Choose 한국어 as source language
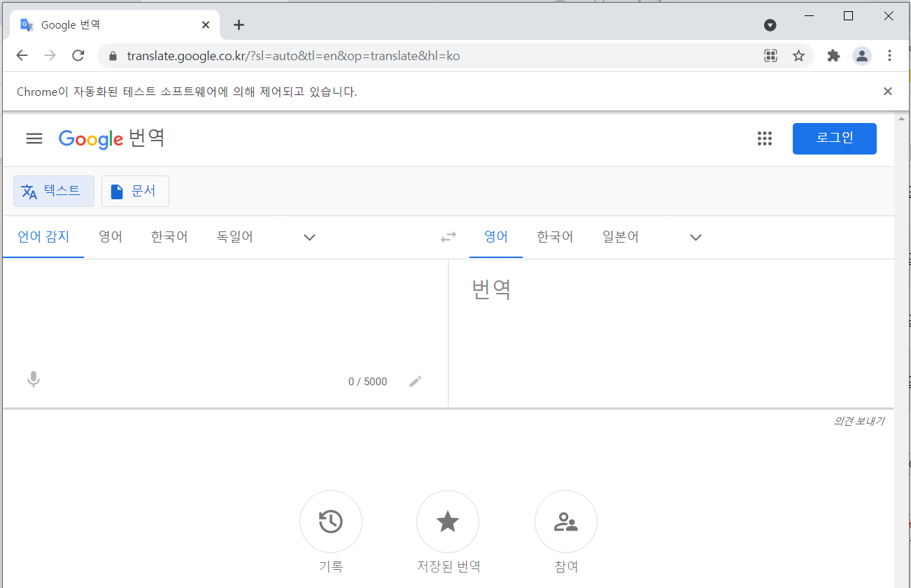 [169, 237]
